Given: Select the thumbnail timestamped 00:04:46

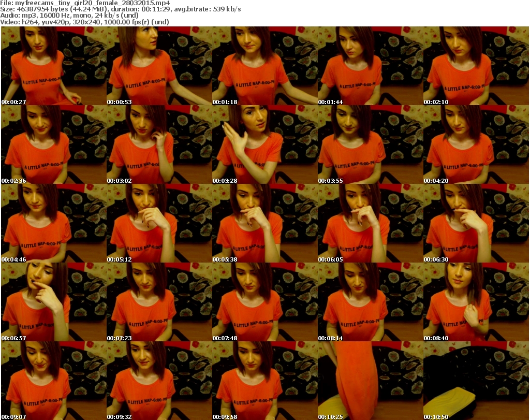Looking at the screenshot, I should click(54, 224).
